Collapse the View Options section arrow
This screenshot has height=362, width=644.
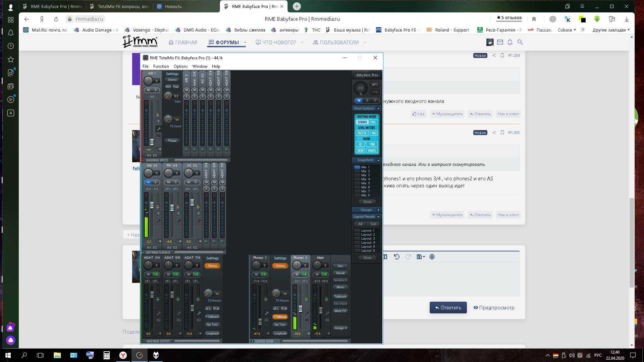pos(378,109)
